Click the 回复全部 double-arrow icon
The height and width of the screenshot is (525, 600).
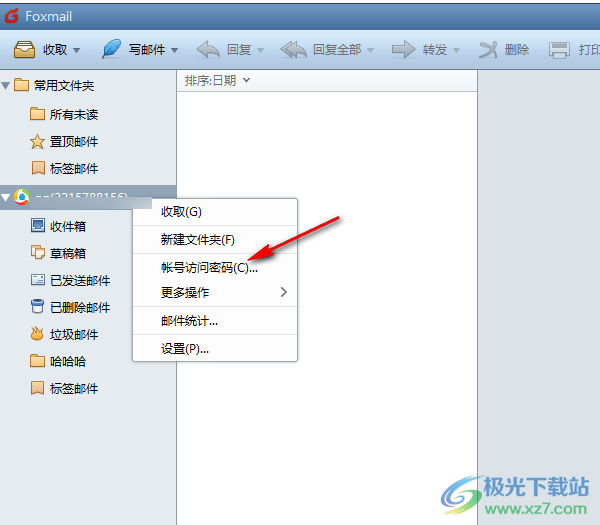(x=293, y=49)
